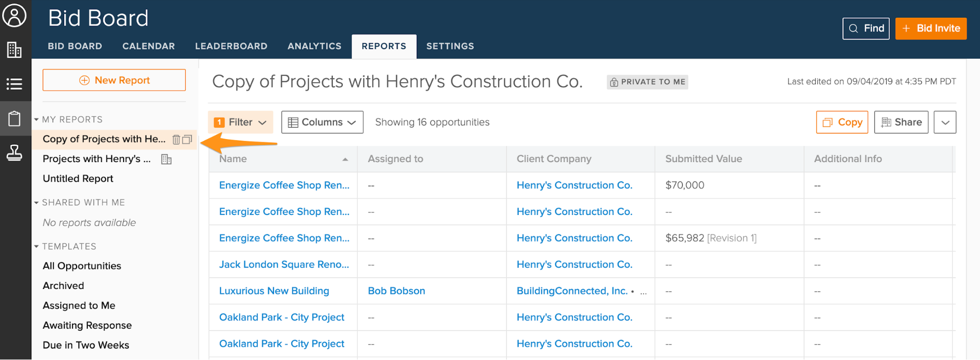This screenshot has width=980, height=360.
Task: Click the New Report button
Action: point(114,80)
